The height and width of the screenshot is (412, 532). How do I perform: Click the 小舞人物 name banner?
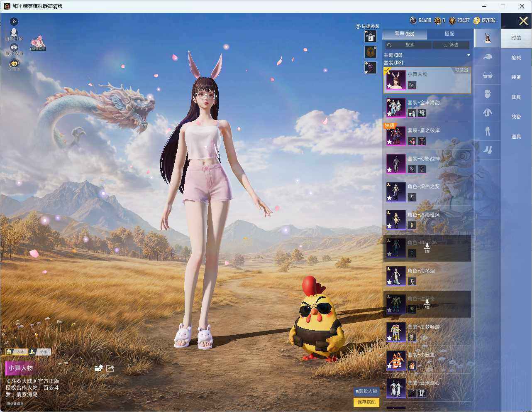(20, 368)
